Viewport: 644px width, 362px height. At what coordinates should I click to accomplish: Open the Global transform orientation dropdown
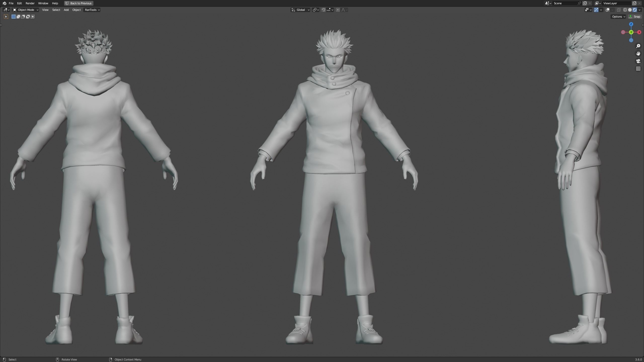[x=300, y=10]
